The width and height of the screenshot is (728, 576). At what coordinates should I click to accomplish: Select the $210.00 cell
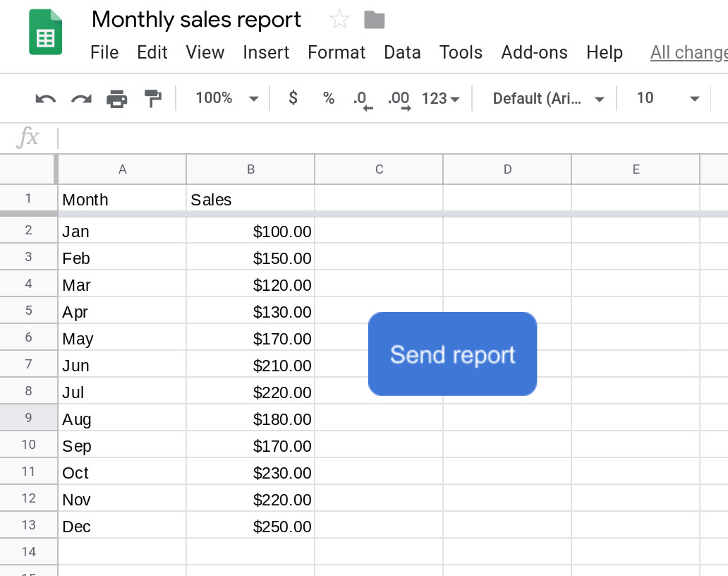[x=250, y=364]
